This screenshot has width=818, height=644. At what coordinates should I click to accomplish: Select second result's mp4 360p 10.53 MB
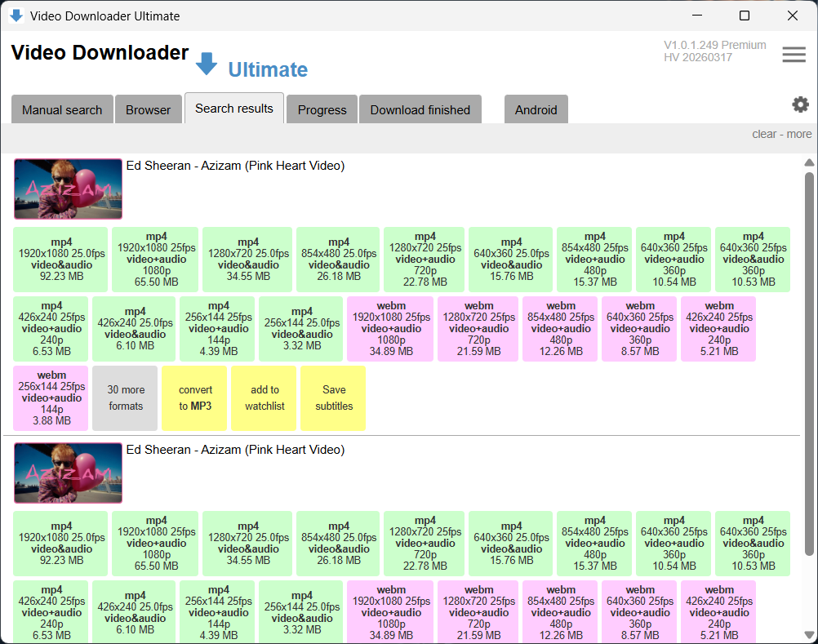tap(753, 544)
